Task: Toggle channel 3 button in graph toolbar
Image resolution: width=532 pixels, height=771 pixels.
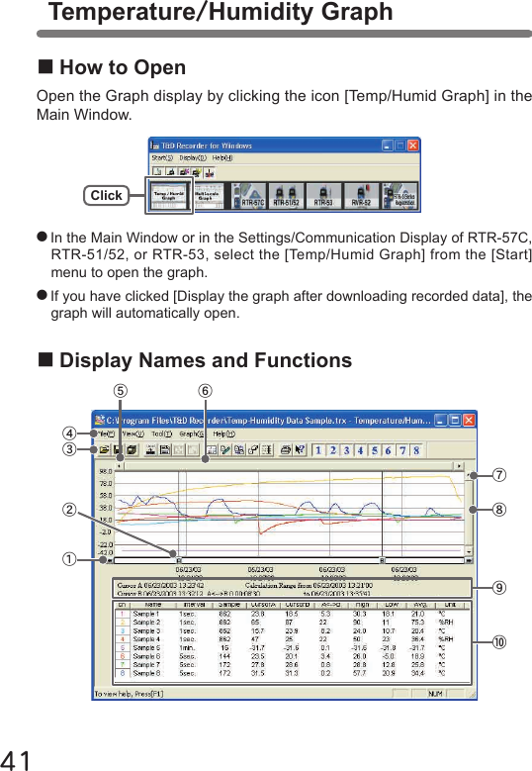Action: (346, 450)
